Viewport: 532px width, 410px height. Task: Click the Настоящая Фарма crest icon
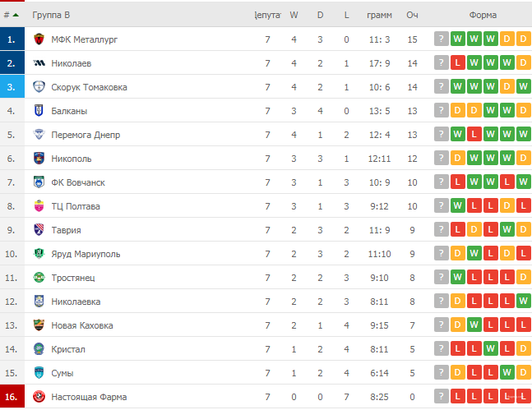tap(39, 397)
